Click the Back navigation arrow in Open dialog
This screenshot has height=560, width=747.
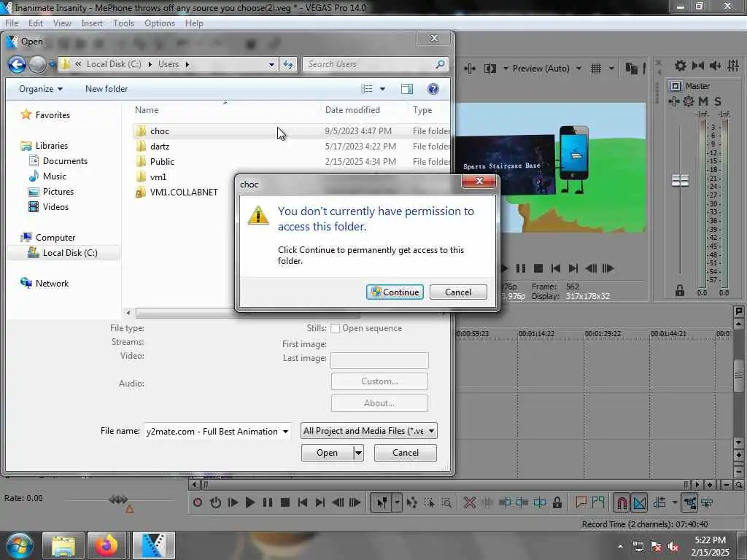tap(18, 64)
